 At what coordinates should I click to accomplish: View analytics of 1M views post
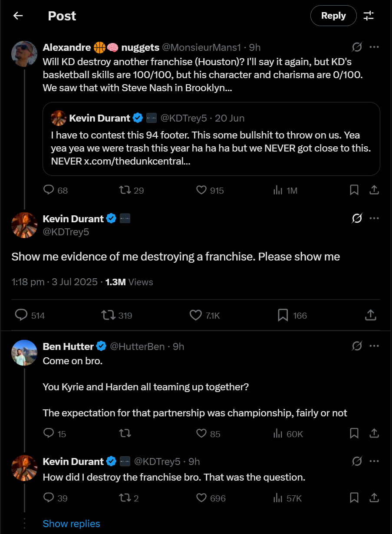tap(285, 190)
